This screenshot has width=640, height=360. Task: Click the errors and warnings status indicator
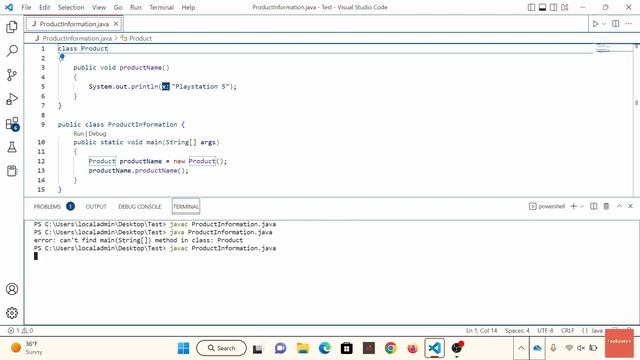coord(20,331)
